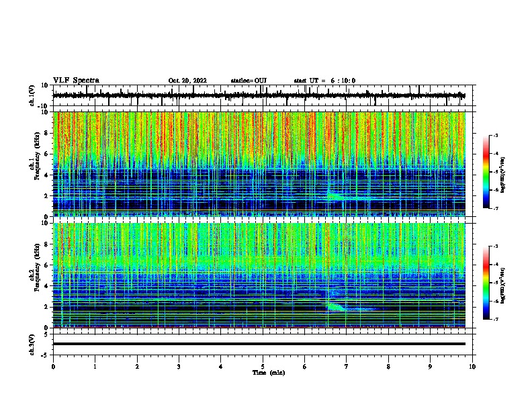
Task: Click the "-5" tick on ch.3(V) axis
Action: click(46, 355)
